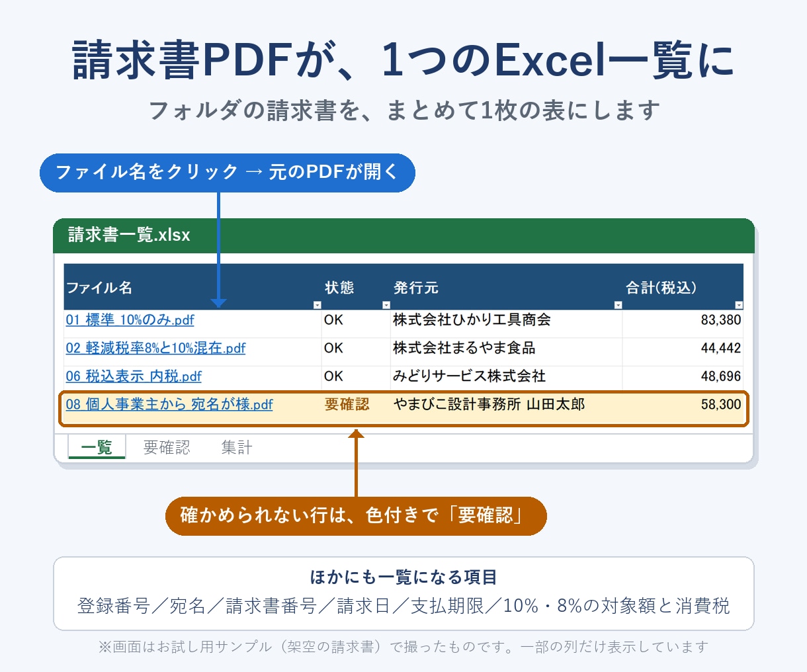Select the 状態 header cell
Viewport: 807px width, 672px height.
pyautogui.click(x=356, y=287)
